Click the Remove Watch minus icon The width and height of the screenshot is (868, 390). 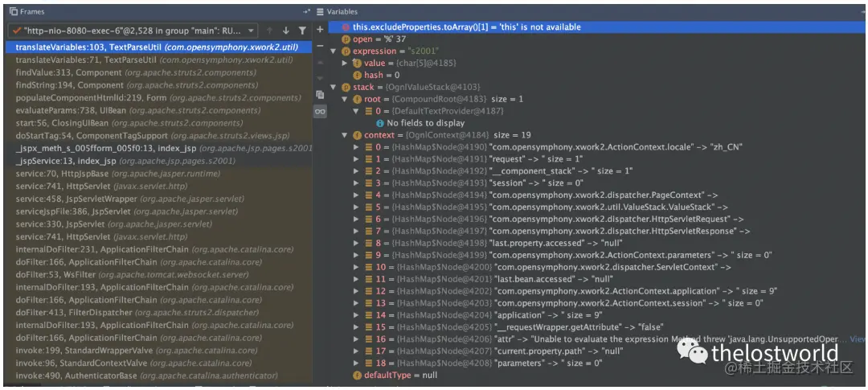click(x=320, y=45)
